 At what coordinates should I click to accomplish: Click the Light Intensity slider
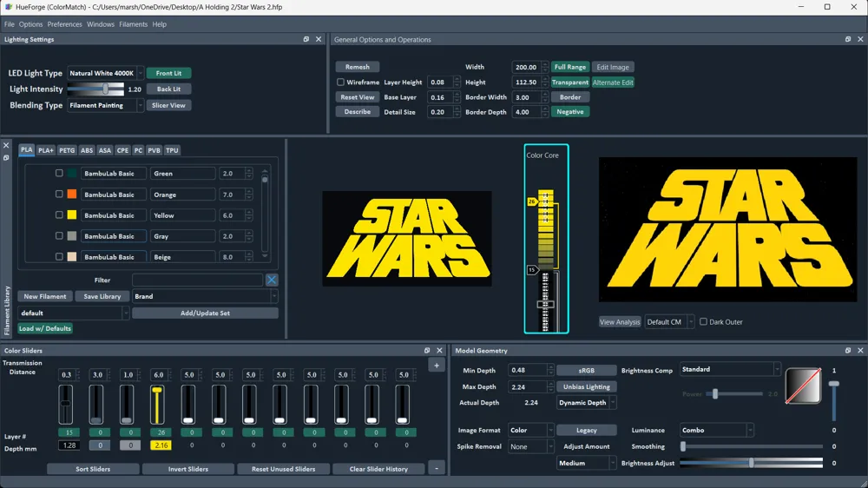click(95, 89)
